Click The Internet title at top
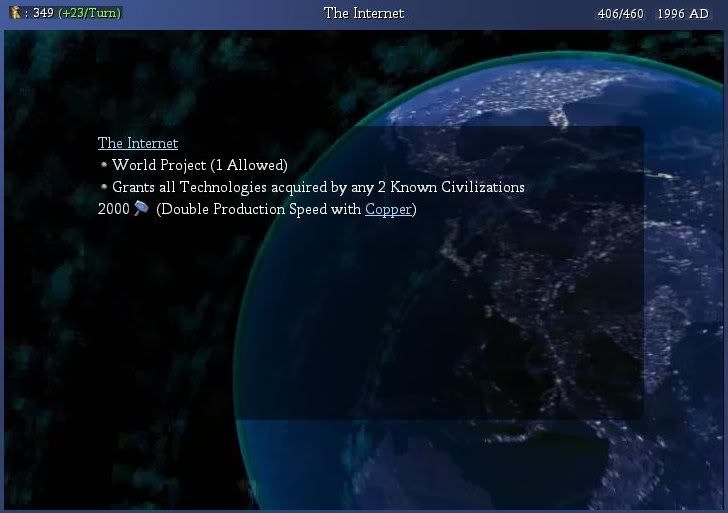728x513 pixels. 364,13
